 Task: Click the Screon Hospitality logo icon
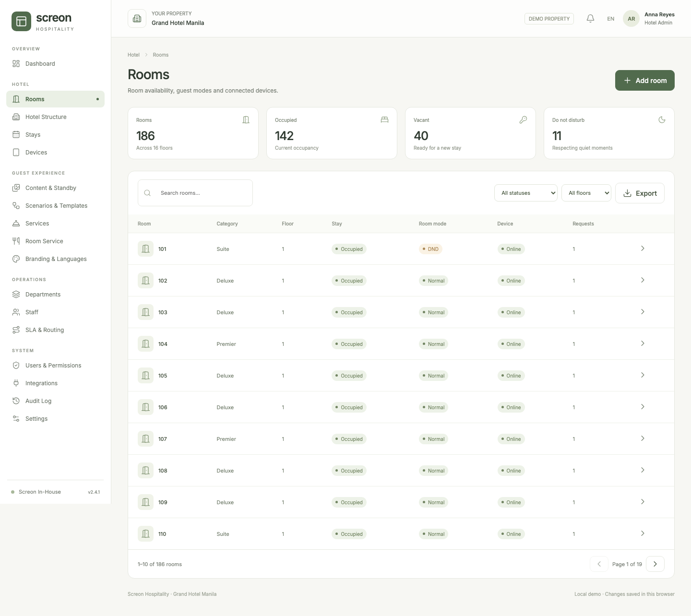(21, 22)
